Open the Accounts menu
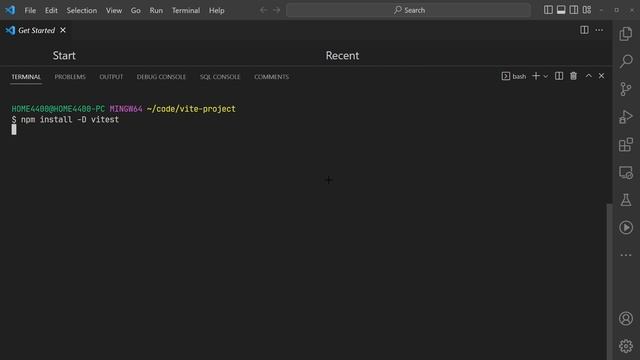640x360 pixels. click(x=626, y=318)
